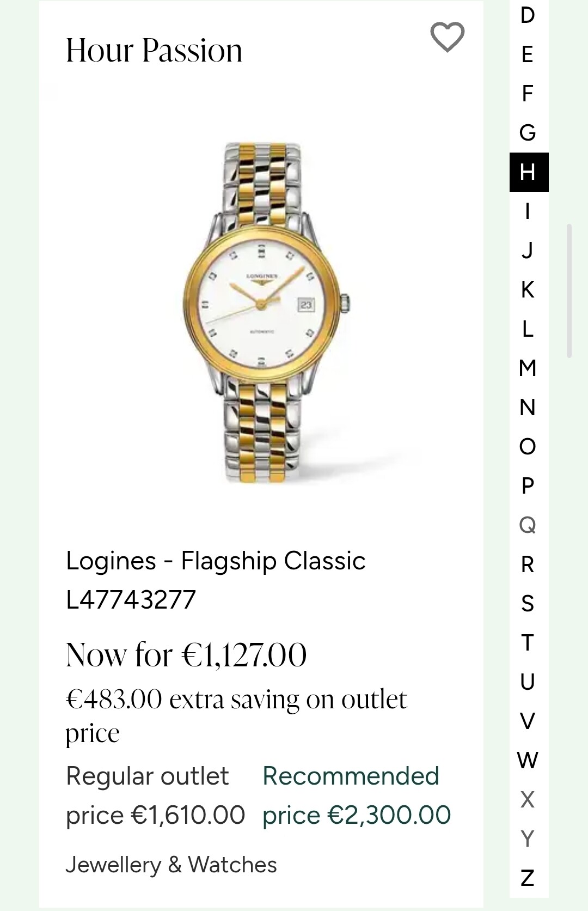The height and width of the screenshot is (911, 588).
Task: Jump to letter S in index
Action: [528, 604]
